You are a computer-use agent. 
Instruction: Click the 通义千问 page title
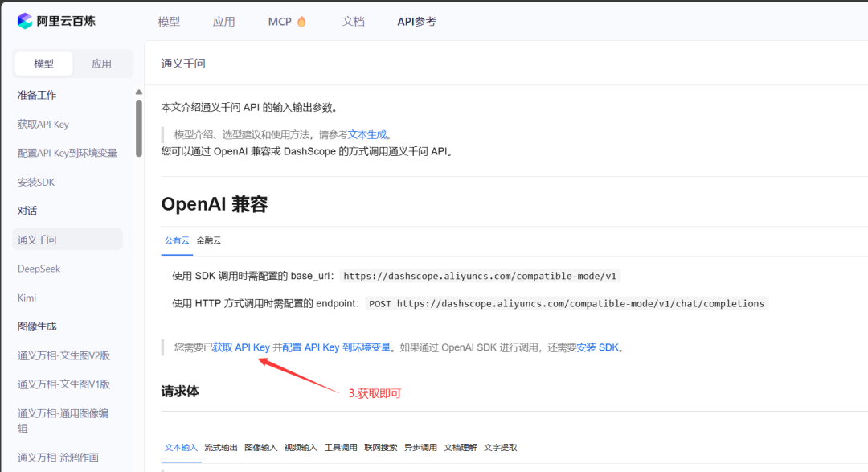tap(183, 64)
